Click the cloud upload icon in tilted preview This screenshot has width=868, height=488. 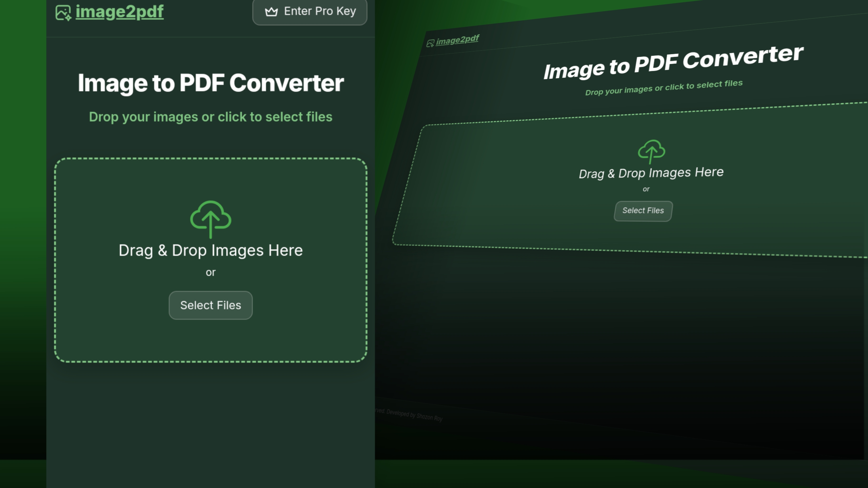[x=651, y=151]
